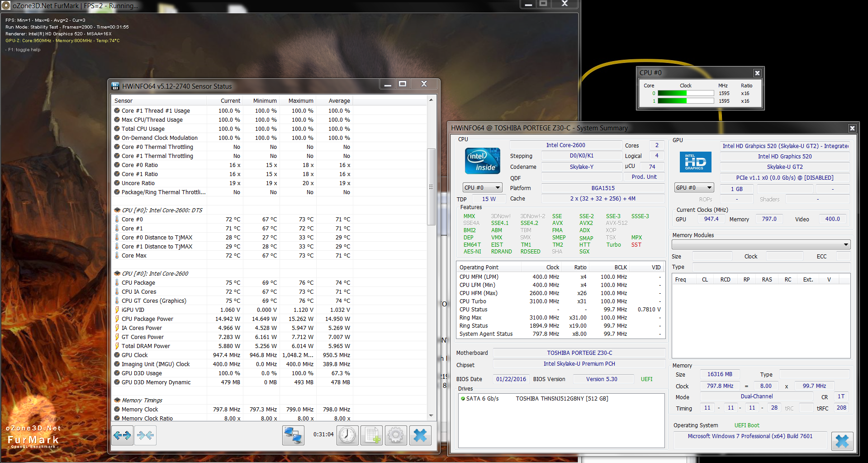Click the sensor list scroll-down arrow
868x463 pixels.
pyautogui.click(x=432, y=416)
